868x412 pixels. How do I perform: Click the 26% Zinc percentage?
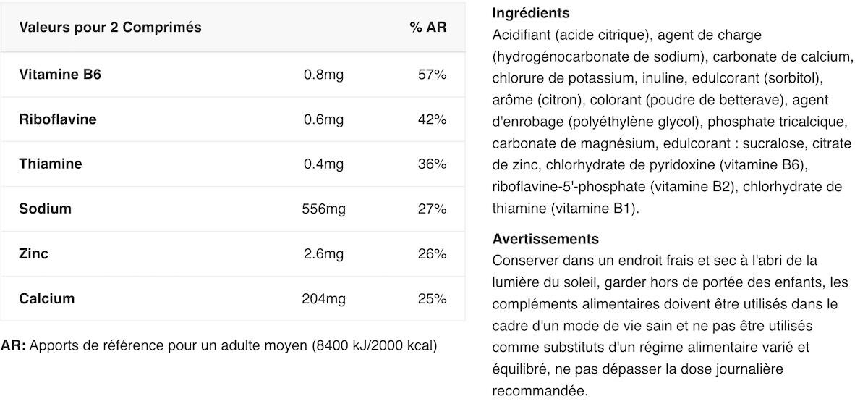(433, 254)
